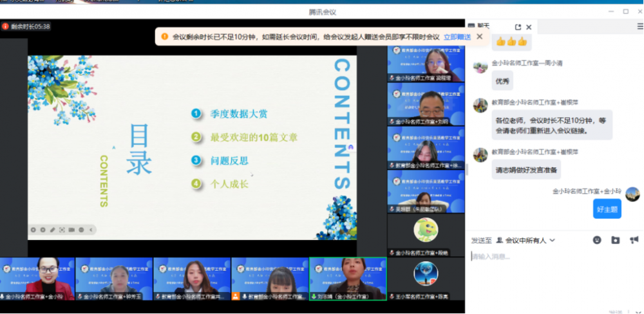Click the 请志娟做好发言准备 chat bubble

click(526, 169)
